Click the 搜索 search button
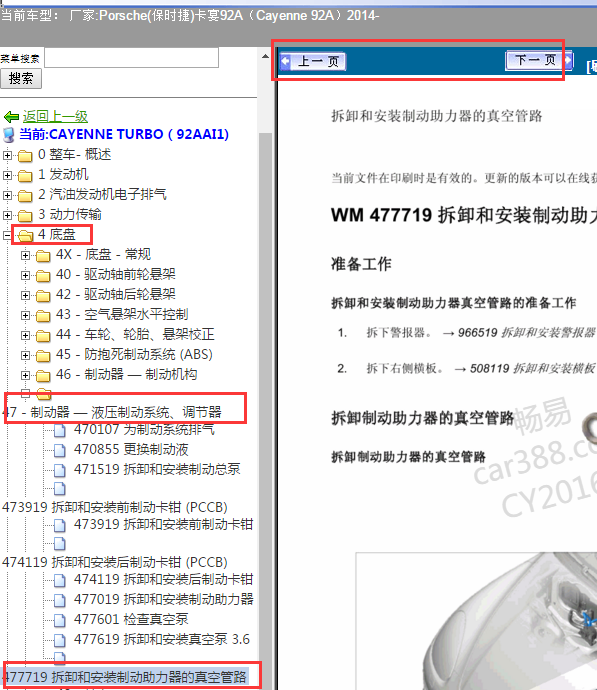Image resolution: width=597 pixels, height=690 pixels. tap(21, 79)
